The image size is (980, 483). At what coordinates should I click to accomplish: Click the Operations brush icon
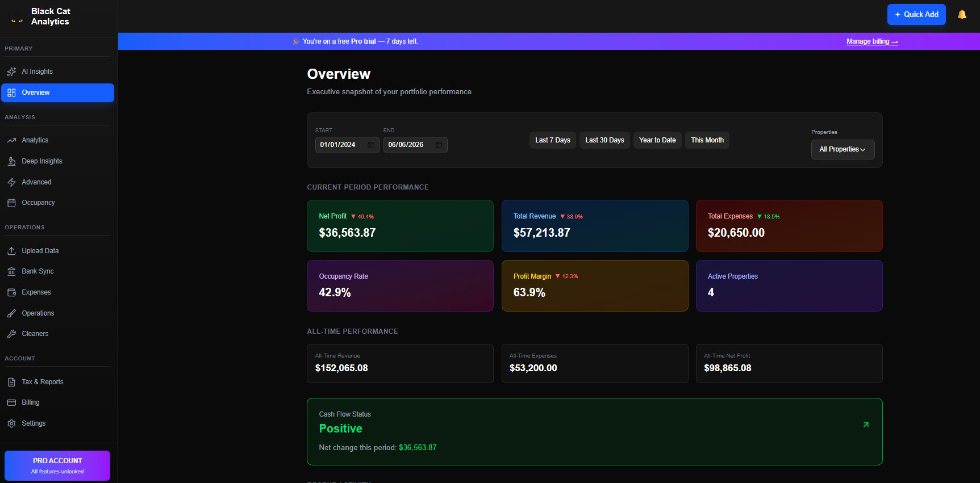click(x=11, y=313)
